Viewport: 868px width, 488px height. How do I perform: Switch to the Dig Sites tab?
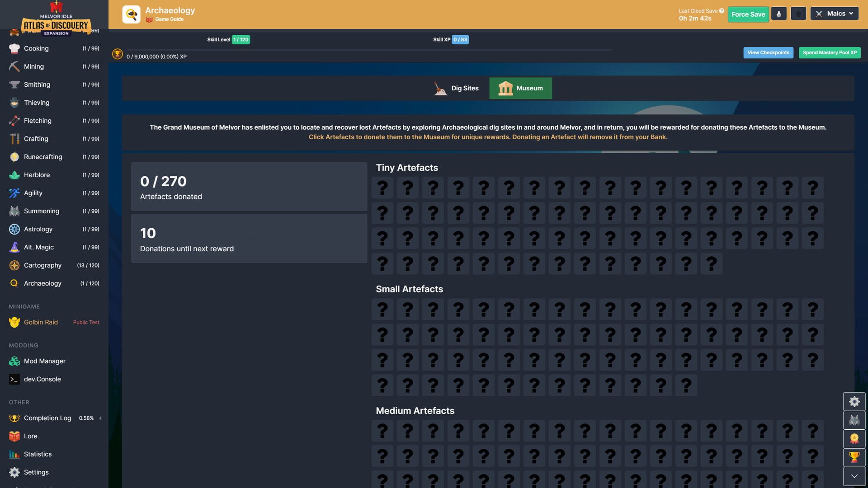pos(456,88)
